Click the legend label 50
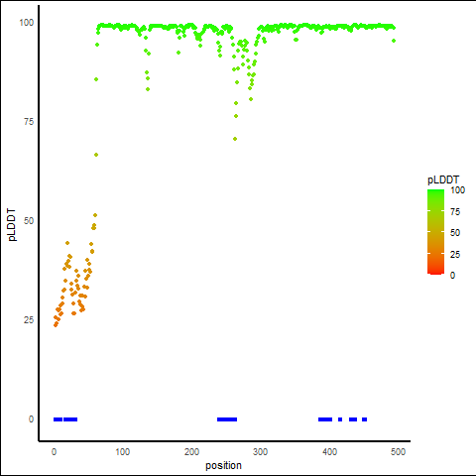Screen dimensions: 476x476 (x=455, y=233)
